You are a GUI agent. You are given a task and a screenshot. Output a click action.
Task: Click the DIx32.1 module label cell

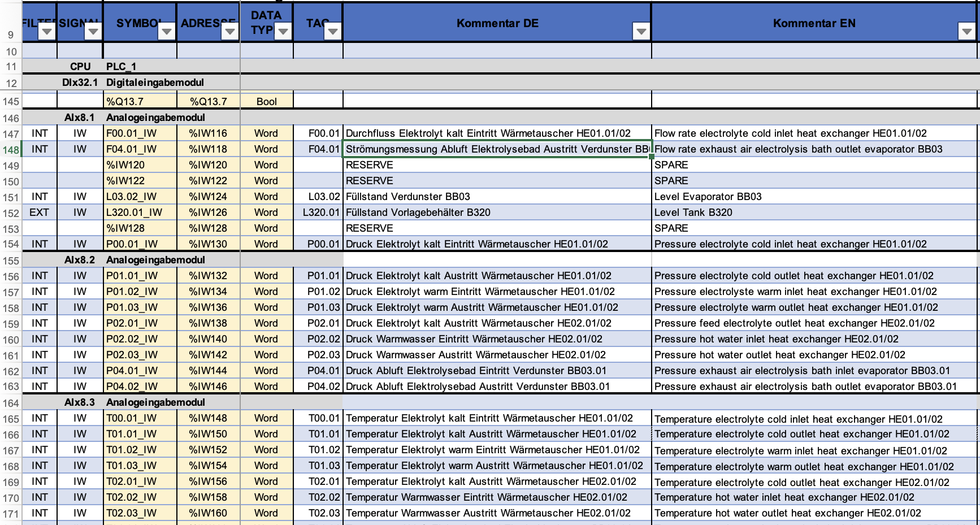tap(80, 83)
